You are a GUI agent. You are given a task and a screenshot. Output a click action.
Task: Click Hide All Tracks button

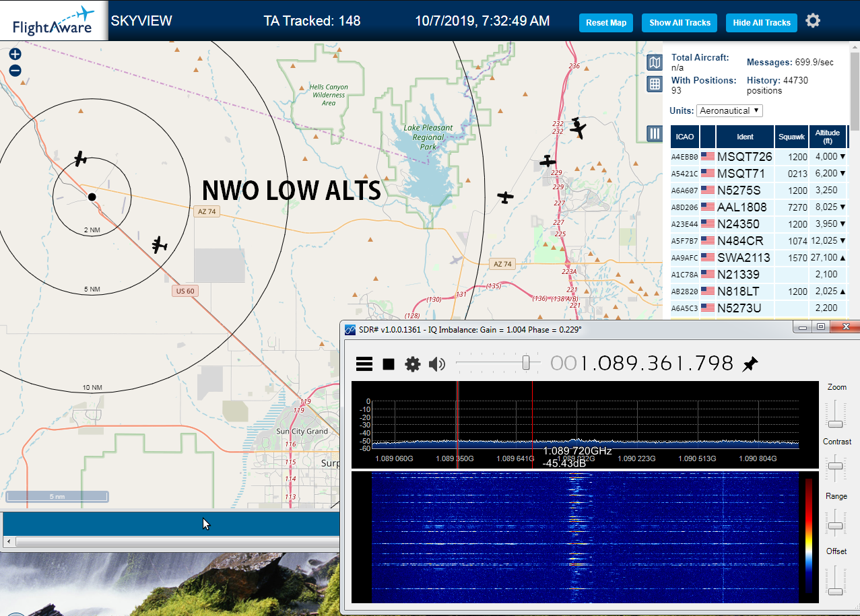coord(762,22)
